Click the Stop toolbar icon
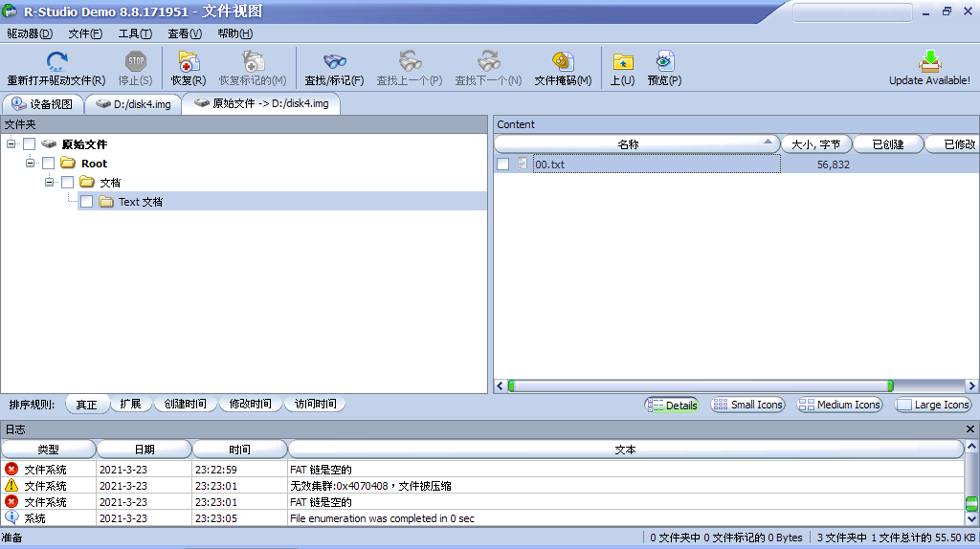 [136, 61]
